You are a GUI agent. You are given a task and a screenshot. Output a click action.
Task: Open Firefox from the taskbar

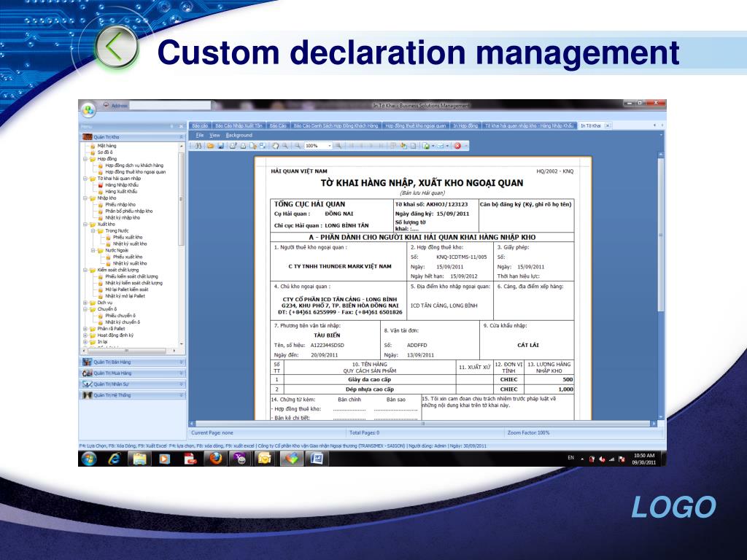pyautogui.click(x=215, y=459)
